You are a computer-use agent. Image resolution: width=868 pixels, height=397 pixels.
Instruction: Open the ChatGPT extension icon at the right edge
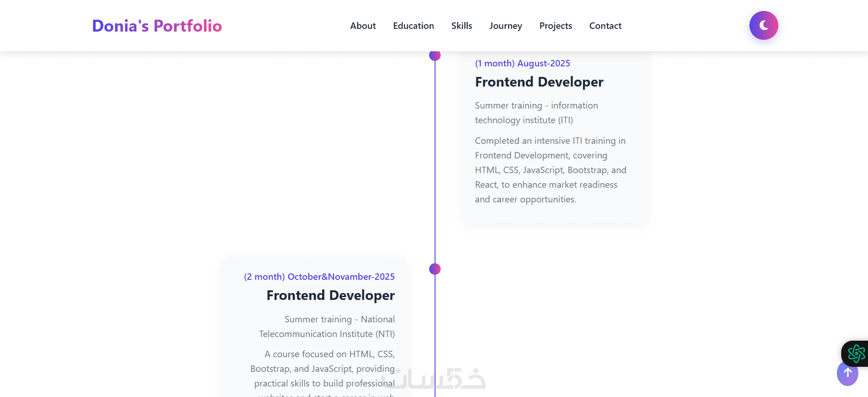click(856, 353)
